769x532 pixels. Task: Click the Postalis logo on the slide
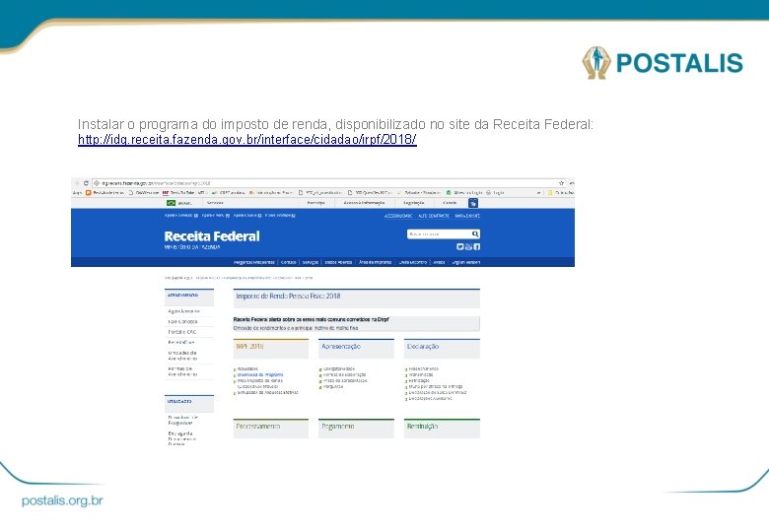pos(663,63)
